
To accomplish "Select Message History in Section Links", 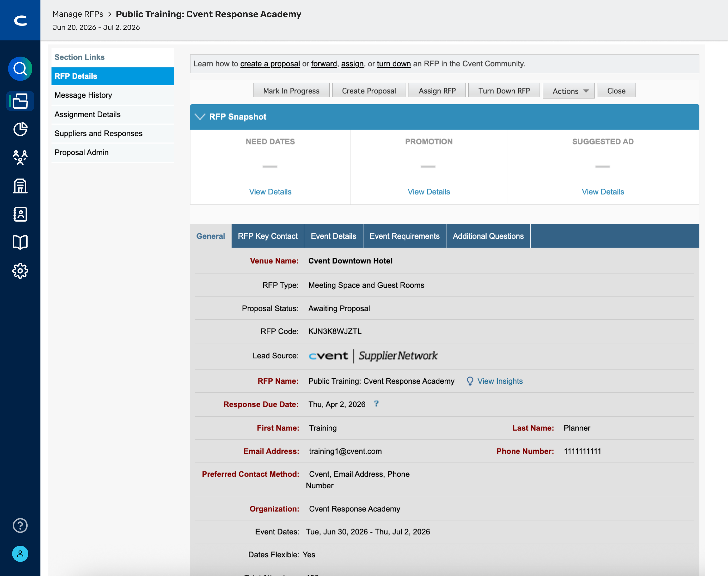I will (83, 95).
